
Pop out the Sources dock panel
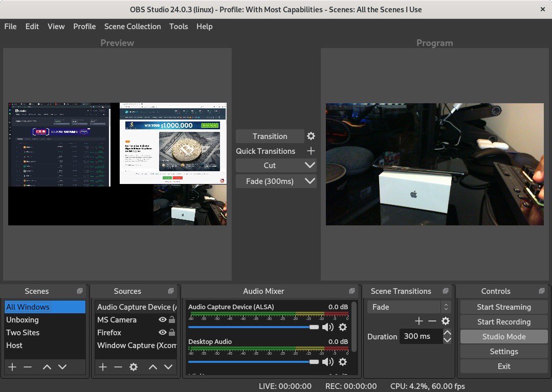[171, 291]
